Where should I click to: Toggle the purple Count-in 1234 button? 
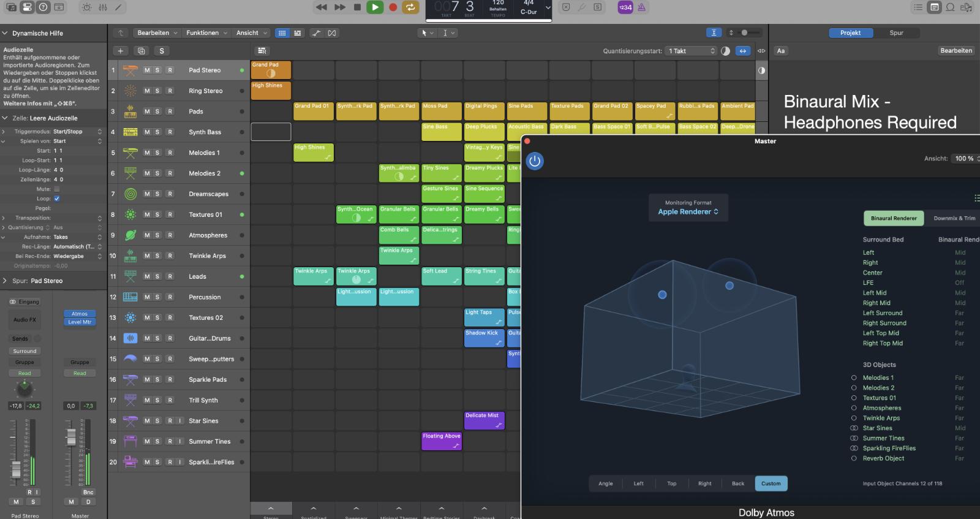coord(625,7)
